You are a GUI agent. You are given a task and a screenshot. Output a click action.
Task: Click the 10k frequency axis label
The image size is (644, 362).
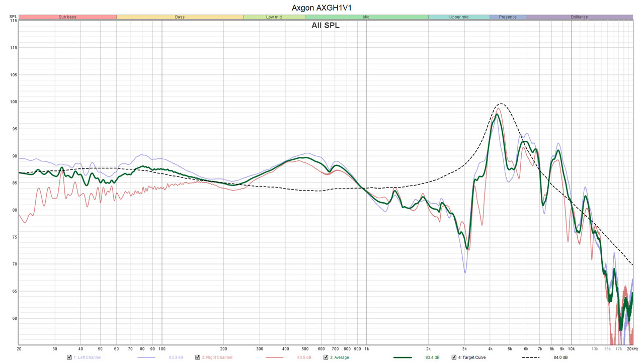click(571, 348)
